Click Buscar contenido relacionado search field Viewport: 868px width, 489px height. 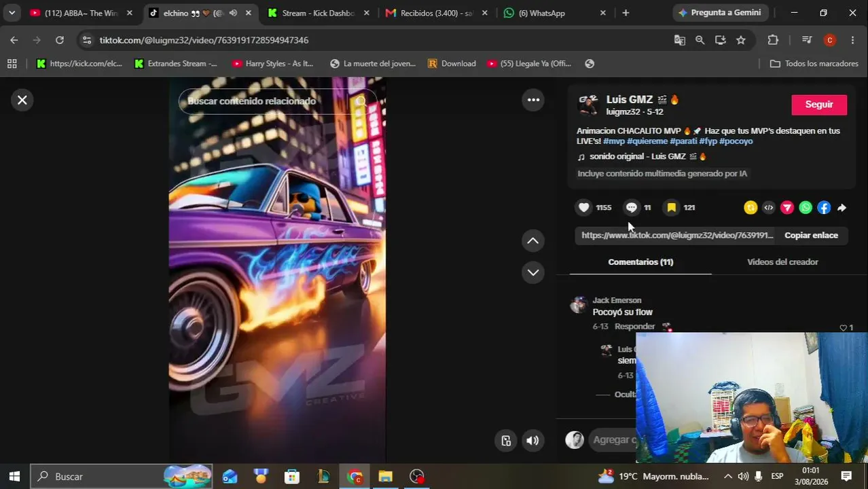coord(278,101)
